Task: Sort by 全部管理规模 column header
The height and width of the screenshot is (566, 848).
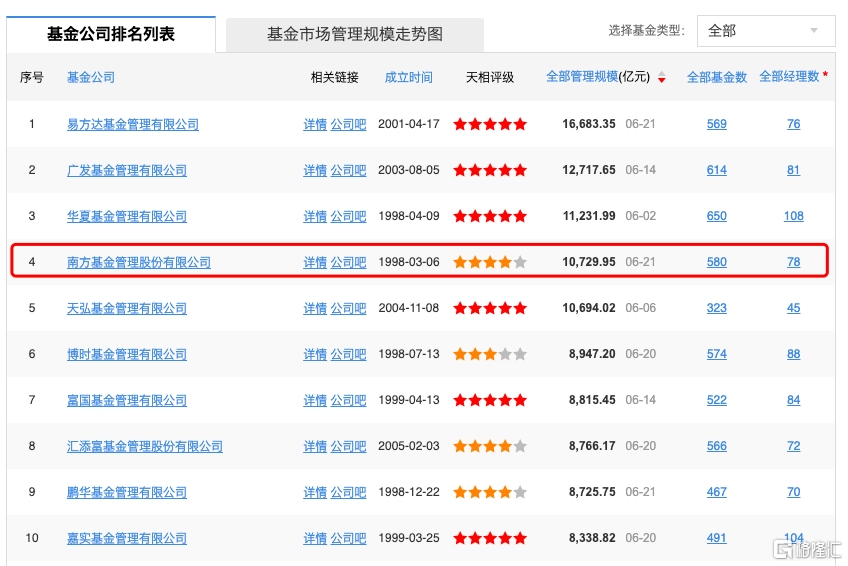Action: tap(582, 77)
